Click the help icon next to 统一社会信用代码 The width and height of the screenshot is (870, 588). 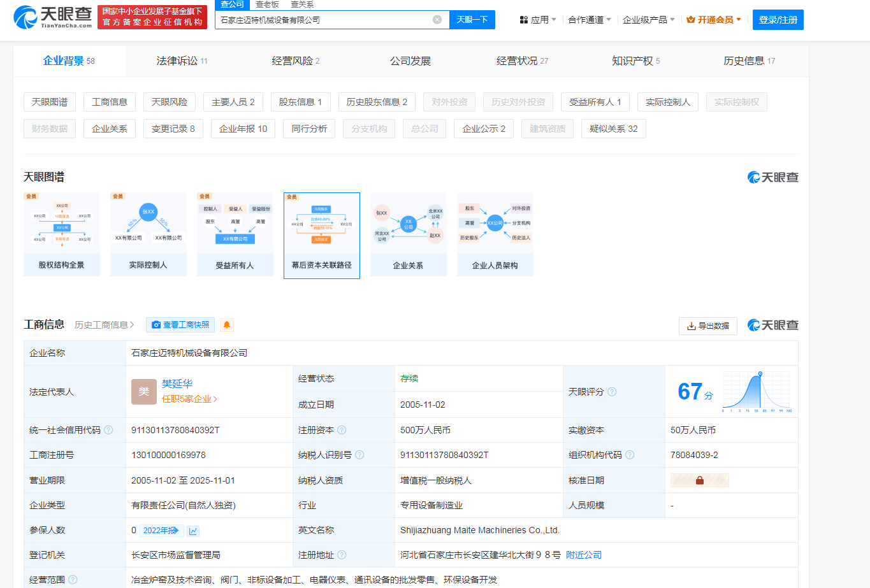point(109,430)
